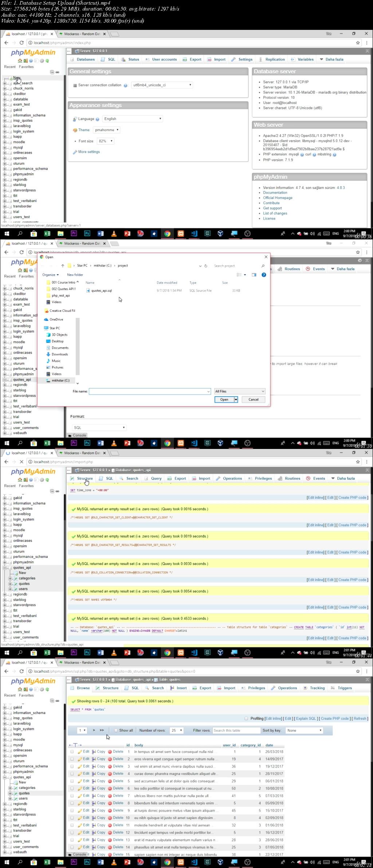The width and height of the screenshot is (373, 868).
Task: Open the Insert tab for quotes table
Action: point(178,688)
